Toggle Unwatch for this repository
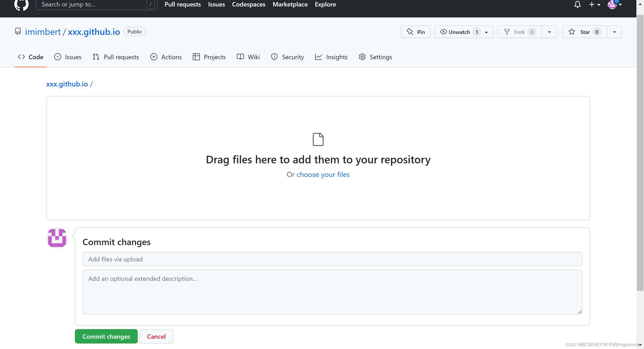644x349 pixels. click(459, 32)
